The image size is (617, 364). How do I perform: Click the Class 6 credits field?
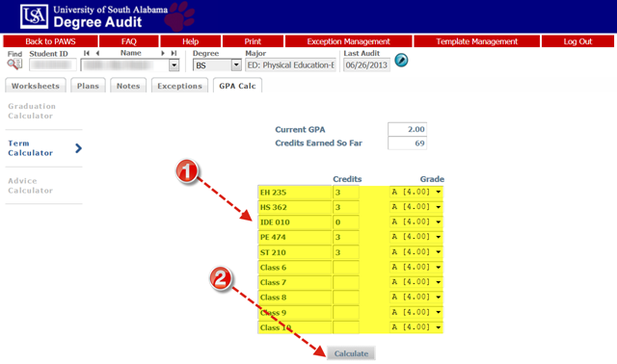(x=346, y=268)
